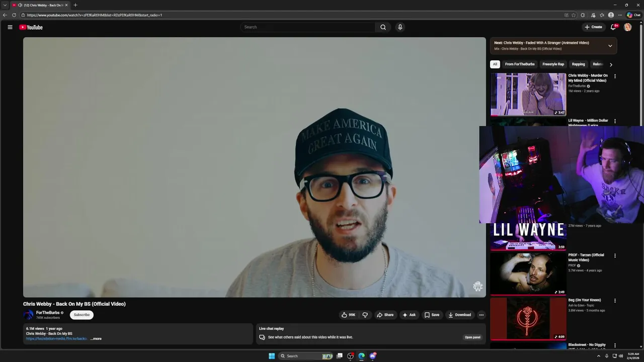Image resolution: width=644 pixels, height=362 pixels.
Task: Select the Rapping filter chip
Action: (579, 64)
